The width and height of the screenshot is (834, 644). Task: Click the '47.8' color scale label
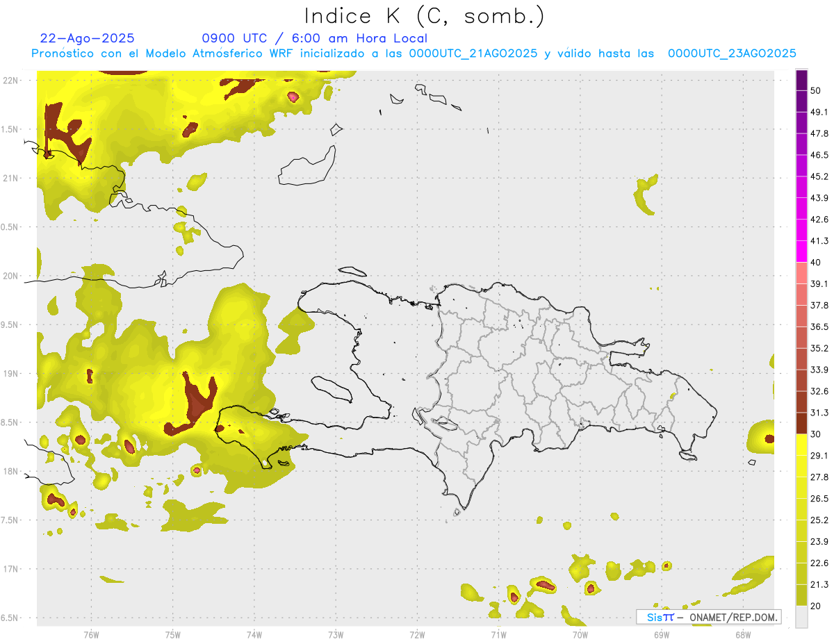point(819,133)
